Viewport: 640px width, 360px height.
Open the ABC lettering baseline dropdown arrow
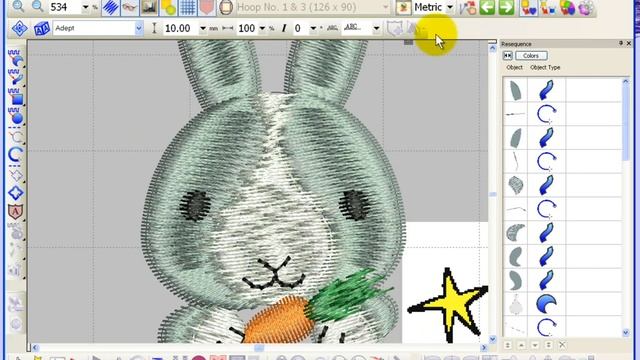click(376, 28)
